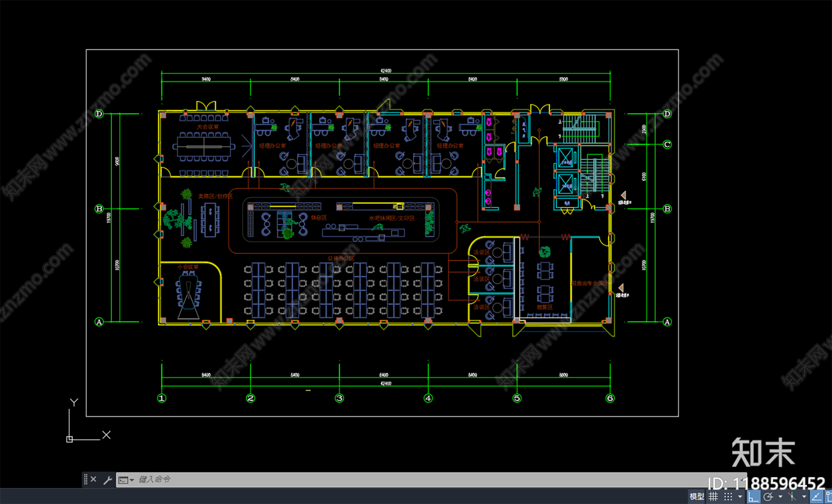The width and height of the screenshot is (832, 504).
Task: Select the 大会议室 room label
Action: pos(207,127)
